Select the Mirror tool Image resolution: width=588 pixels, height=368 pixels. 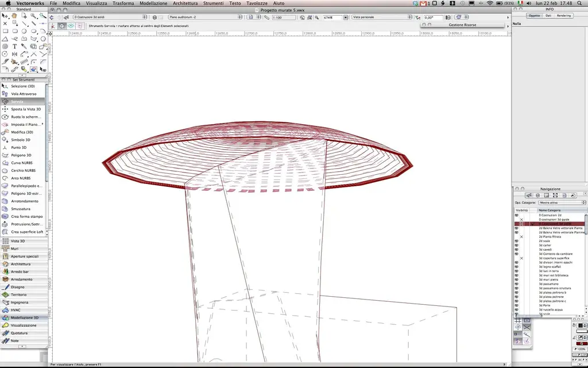pyautogui.click(x=14, y=54)
